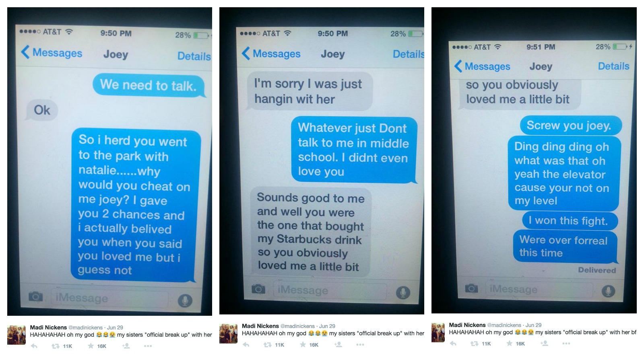Tap Details in the 9:51 PM screenshot
This screenshot has width=644, height=362.
613,66
